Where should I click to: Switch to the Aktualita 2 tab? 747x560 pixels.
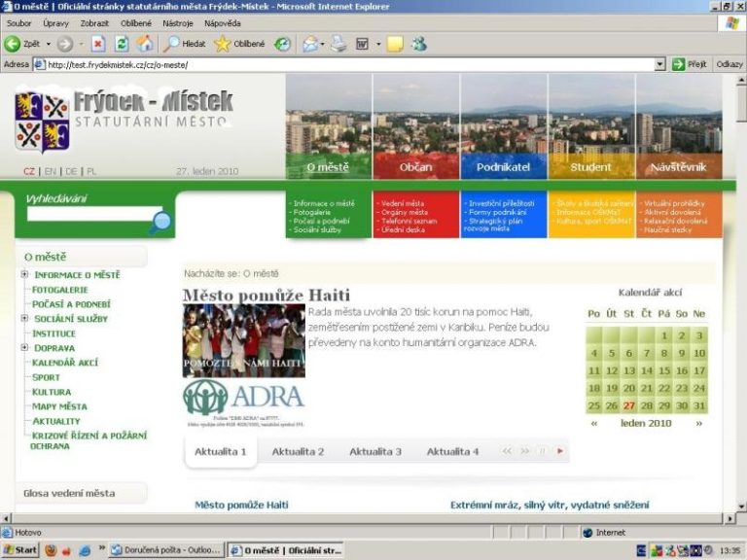298,452
